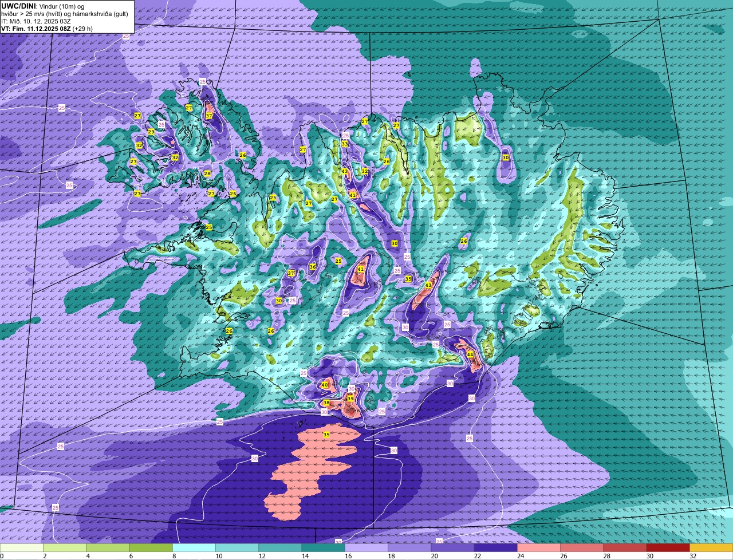
Task: Click the yellow 38 max gust label
Action: coord(326,403)
